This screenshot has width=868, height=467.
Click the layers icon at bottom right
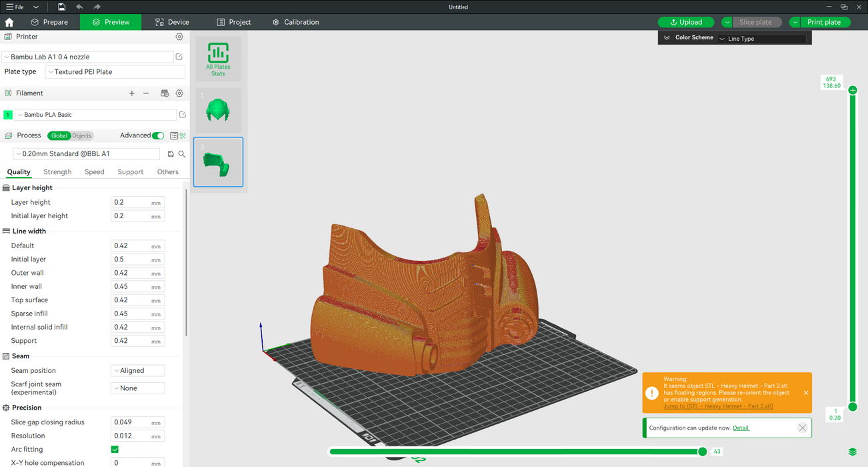[853, 452]
